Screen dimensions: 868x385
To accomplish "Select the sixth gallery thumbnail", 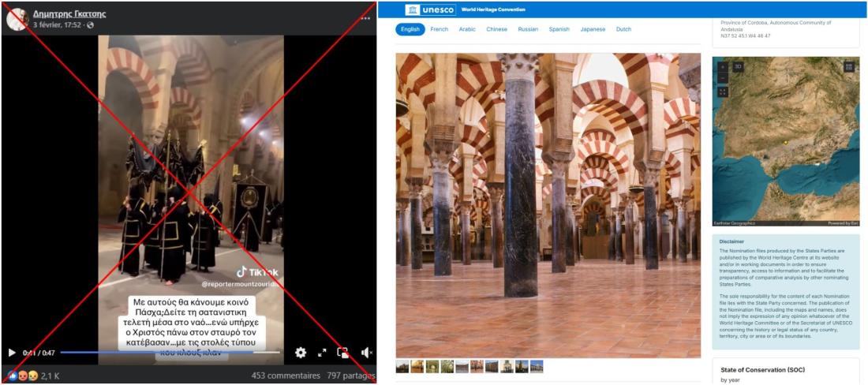I will tap(477, 366).
